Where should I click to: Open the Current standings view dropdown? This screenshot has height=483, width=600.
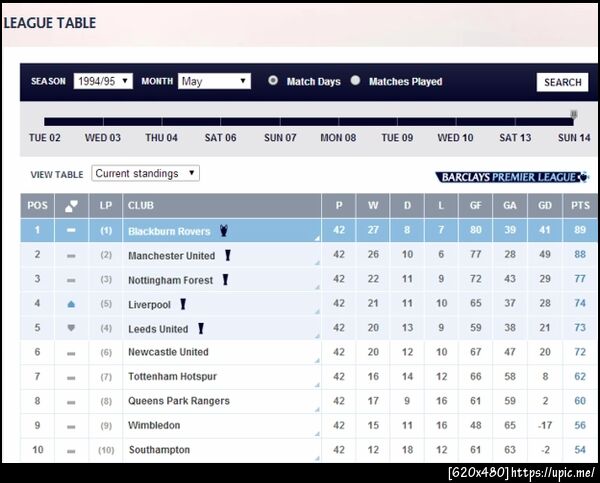pyautogui.click(x=145, y=173)
